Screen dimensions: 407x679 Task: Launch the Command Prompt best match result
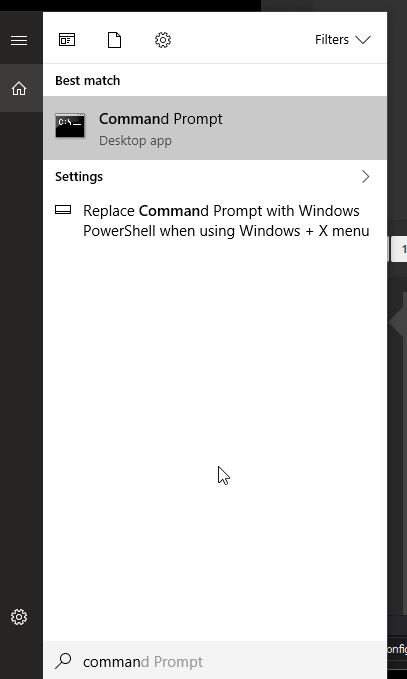(215, 128)
